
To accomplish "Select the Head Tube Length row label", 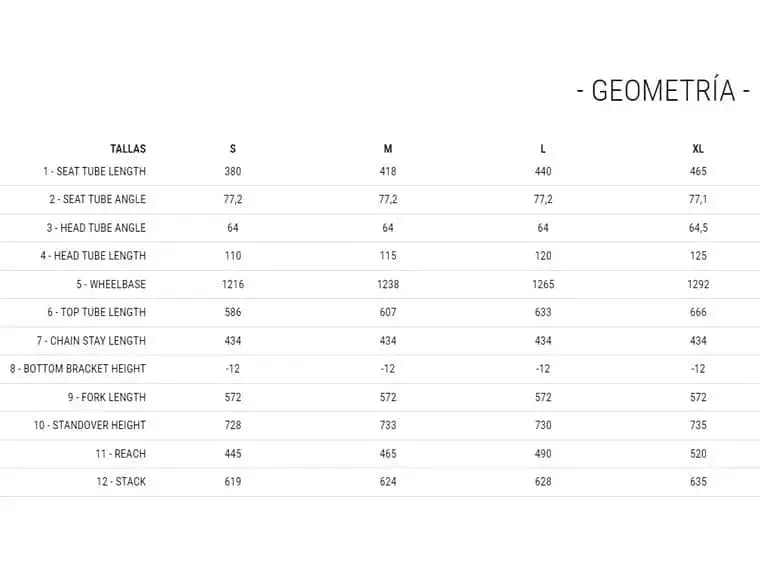I will coord(93,256).
